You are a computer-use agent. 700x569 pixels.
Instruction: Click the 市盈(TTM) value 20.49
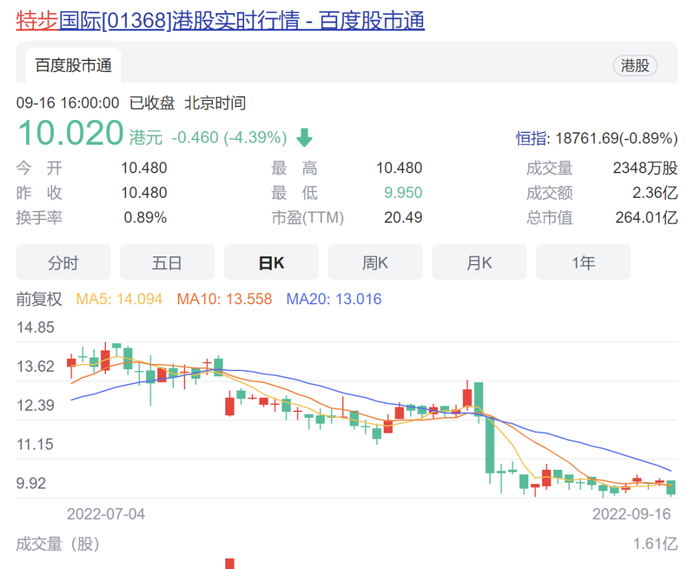[x=403, y=217]
